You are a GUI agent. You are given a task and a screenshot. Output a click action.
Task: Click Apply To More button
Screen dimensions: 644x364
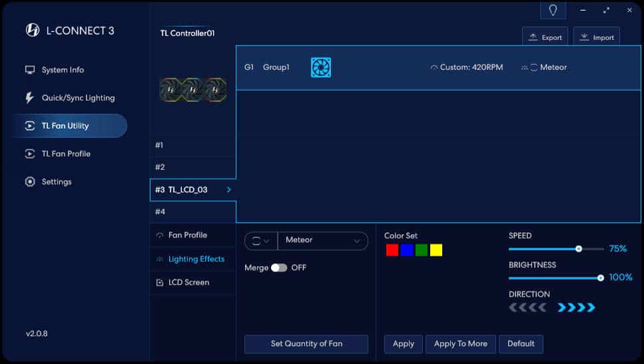[x=461, y=344]
